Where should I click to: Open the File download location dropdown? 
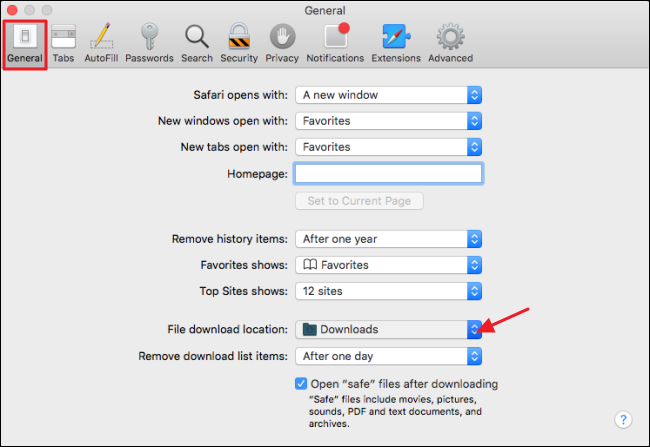(x=388, y=329)
